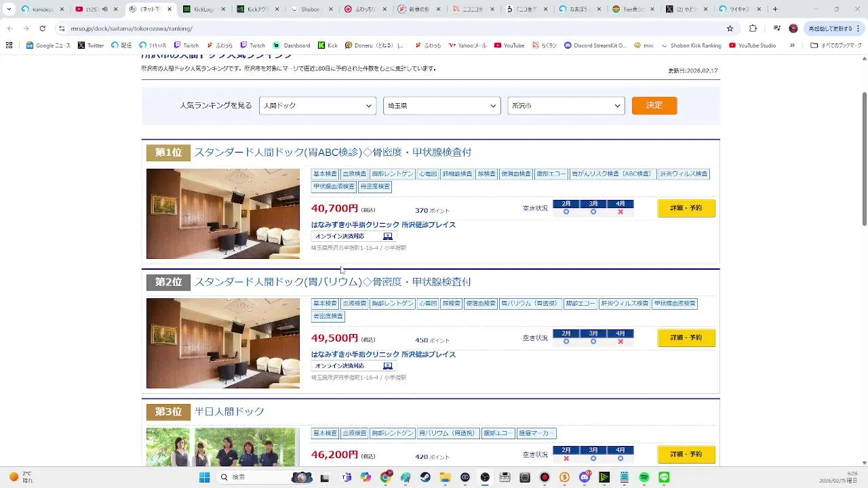Open the Yahooメール bookmark

(x=467, y=45)
